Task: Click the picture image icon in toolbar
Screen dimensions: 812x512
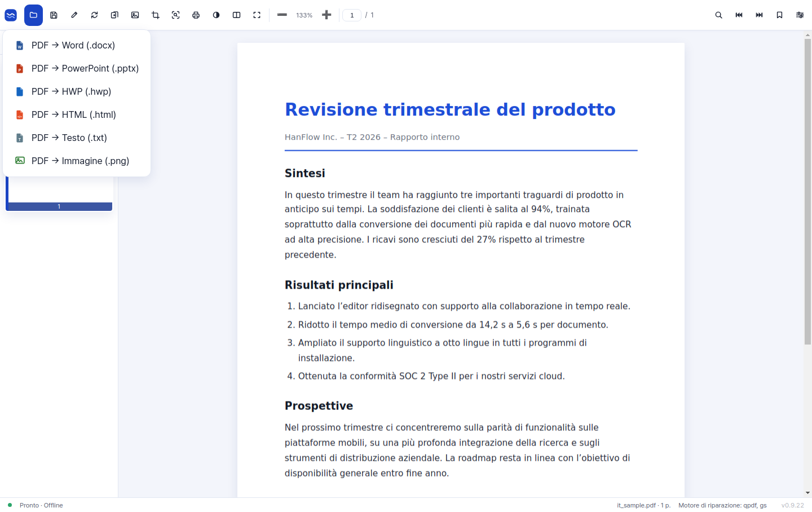Action: point(135,15)
